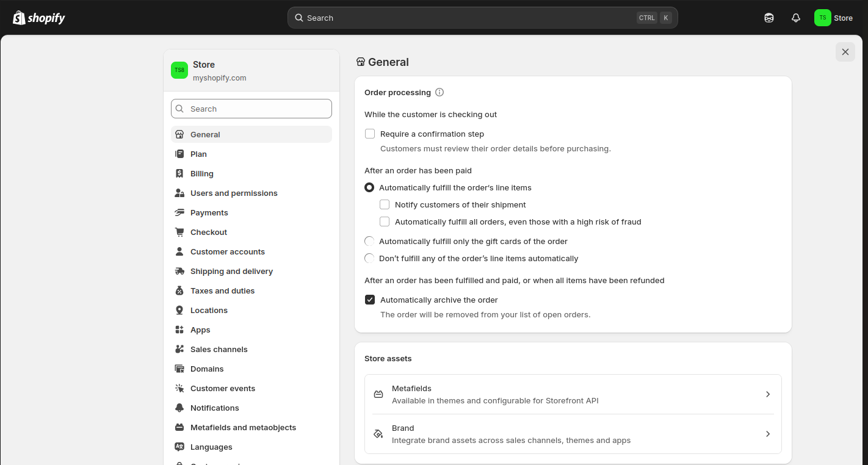868x465 pixels.
Task: Click the Customer events icon in sidebar
Action: coord(179,388)
